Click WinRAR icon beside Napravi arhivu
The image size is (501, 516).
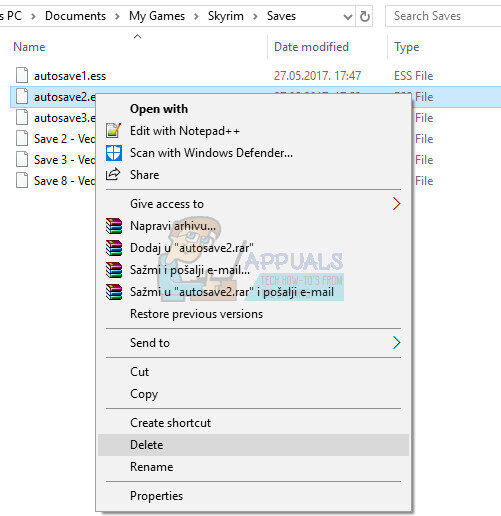pos(114,226)
